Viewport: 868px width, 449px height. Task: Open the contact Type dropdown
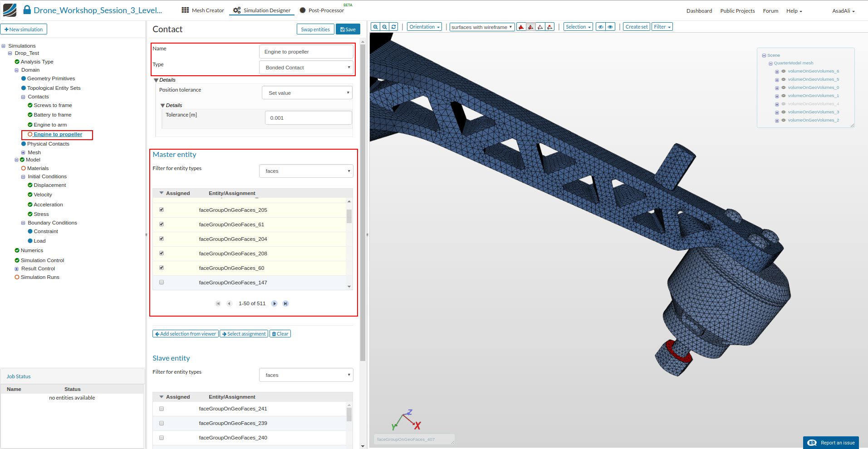point(306,68)
